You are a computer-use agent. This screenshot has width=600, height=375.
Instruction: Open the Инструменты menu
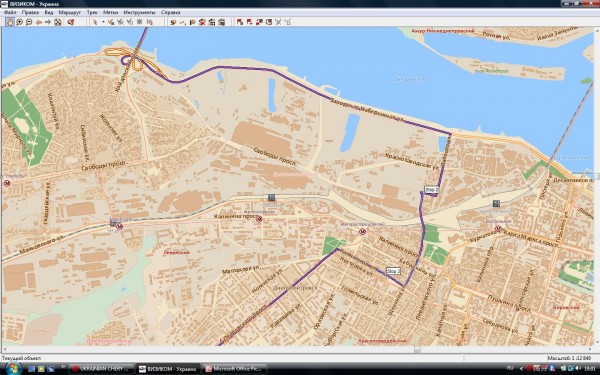tap(139, 12)
